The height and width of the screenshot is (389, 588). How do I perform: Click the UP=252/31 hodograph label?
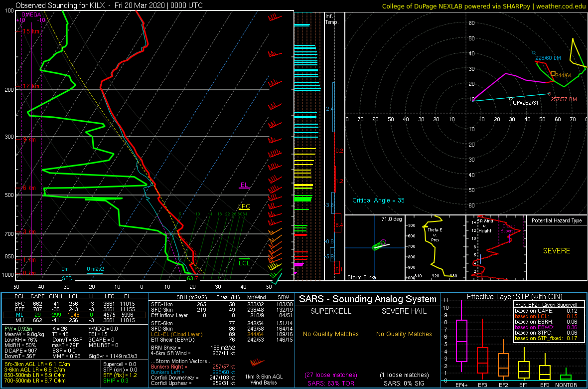526,103
